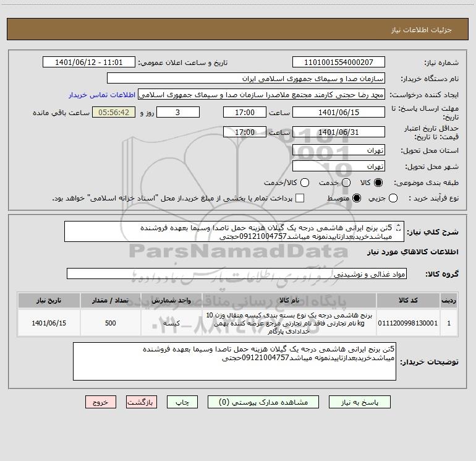Viewport: 476px width, 461px height.
Task: Choose the جزیی purchase type radio
Action: coord(393,198)
